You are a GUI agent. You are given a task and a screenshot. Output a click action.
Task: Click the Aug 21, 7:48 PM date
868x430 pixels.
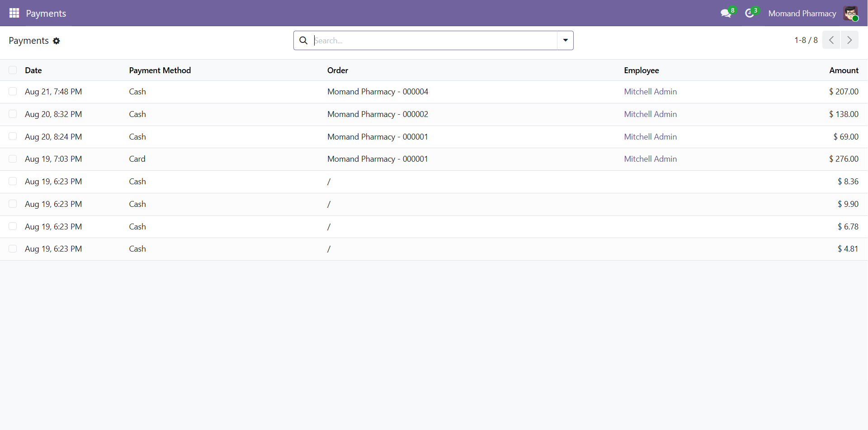[53, 92]
